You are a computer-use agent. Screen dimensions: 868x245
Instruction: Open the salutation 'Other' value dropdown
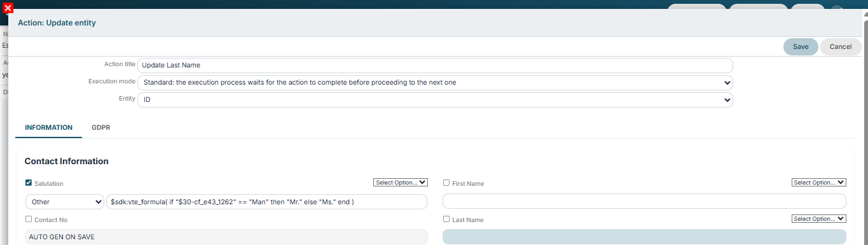pyautogui.click(x=65, y=201)
